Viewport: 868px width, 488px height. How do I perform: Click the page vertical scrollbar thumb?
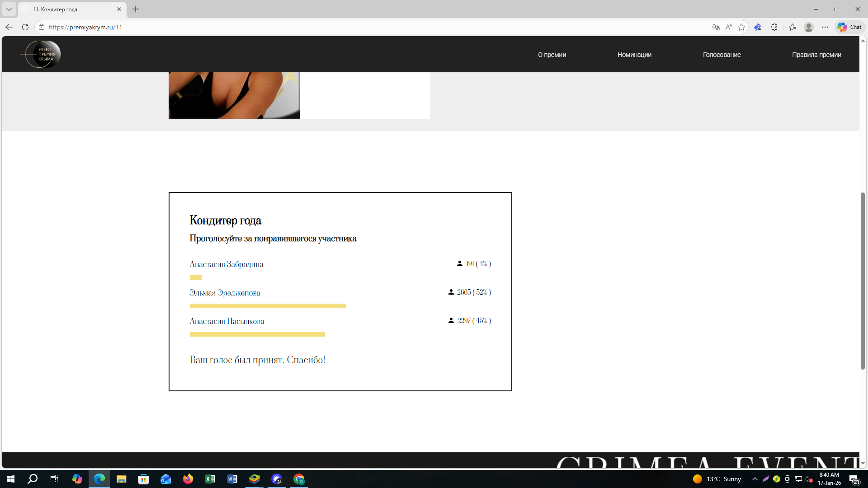coord(863,280)
